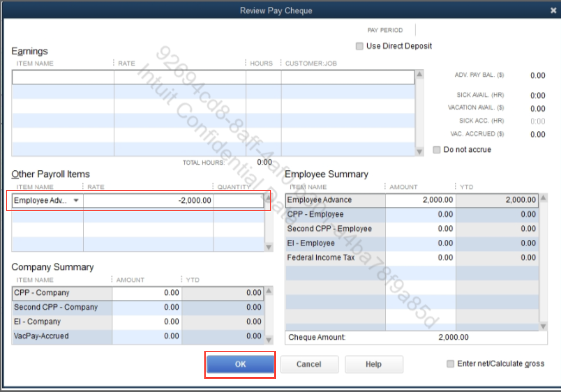
Task: Click the Quantity cell for Employee Advance
Action: (238, 200)
